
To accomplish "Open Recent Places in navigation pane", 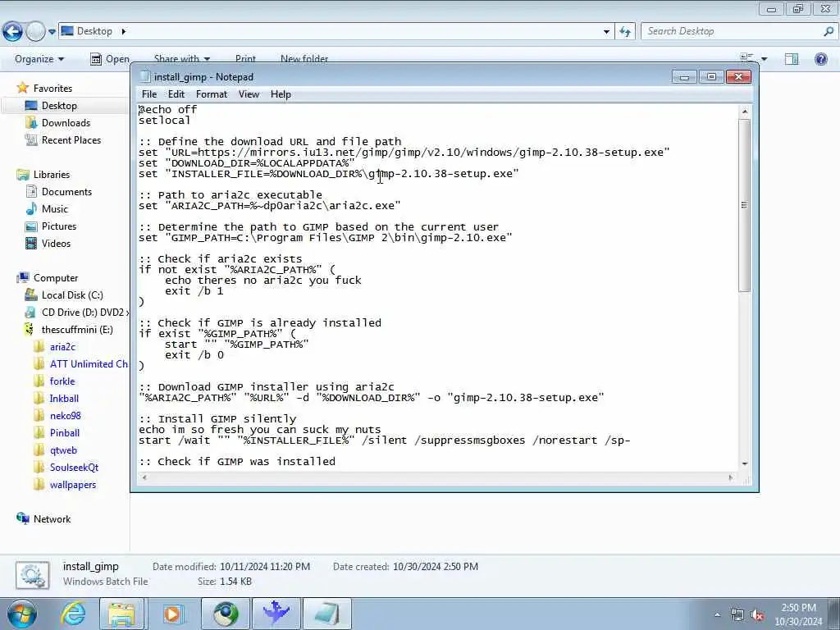I will [71, 139].
